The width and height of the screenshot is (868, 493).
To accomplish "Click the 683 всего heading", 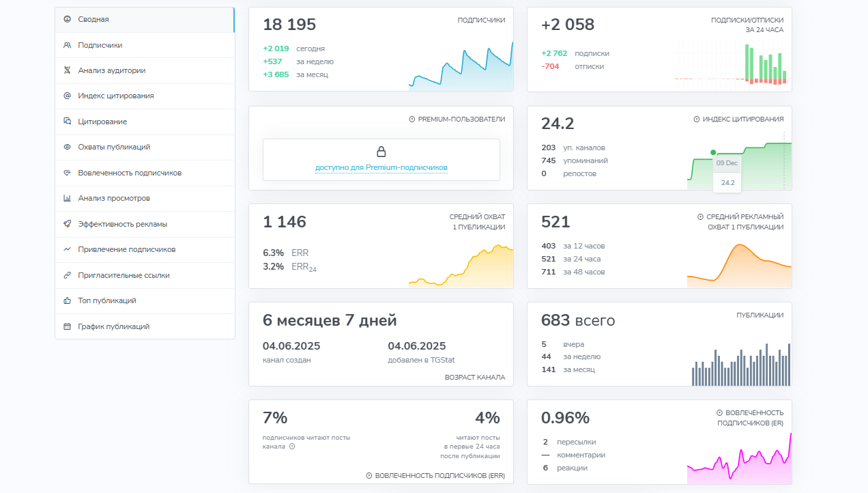I will (578, 320).
